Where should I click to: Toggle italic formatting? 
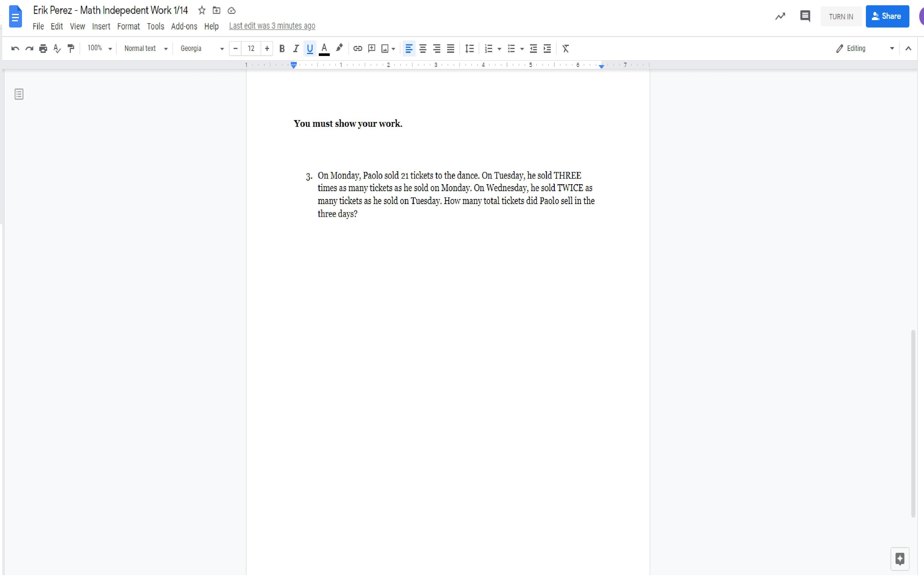click(296, 48)
